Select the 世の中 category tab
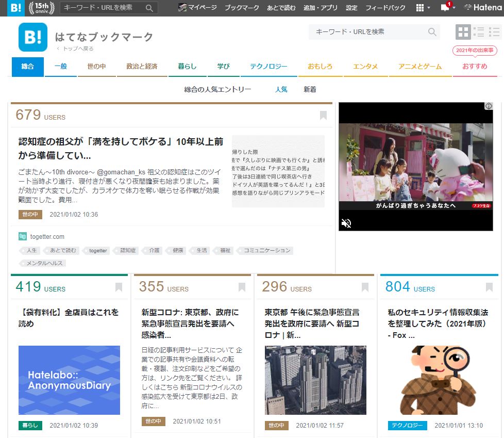 (96, 67)
